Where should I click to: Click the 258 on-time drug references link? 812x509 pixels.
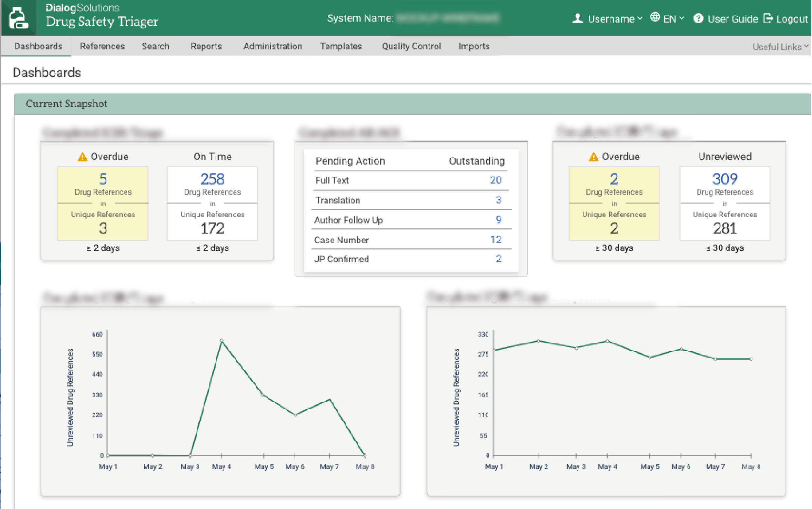(212, 179)
